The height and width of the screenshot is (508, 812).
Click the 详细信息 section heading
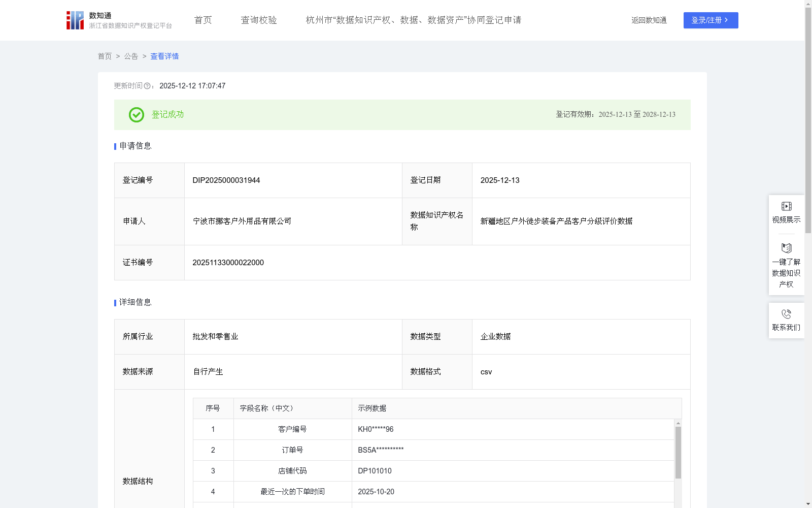tap(135, 303)
